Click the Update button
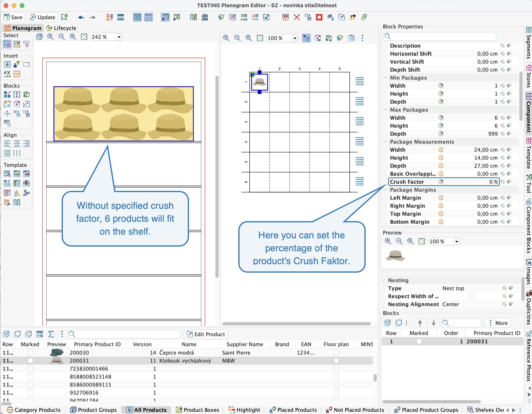Image resolution: width=532 pixels, height=414 pixels. (43, 17)
